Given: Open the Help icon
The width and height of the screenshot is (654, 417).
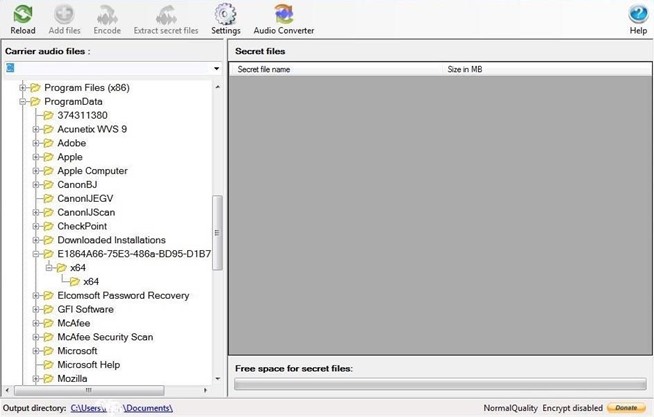Looking at the screenshot, I should (638, 14).
